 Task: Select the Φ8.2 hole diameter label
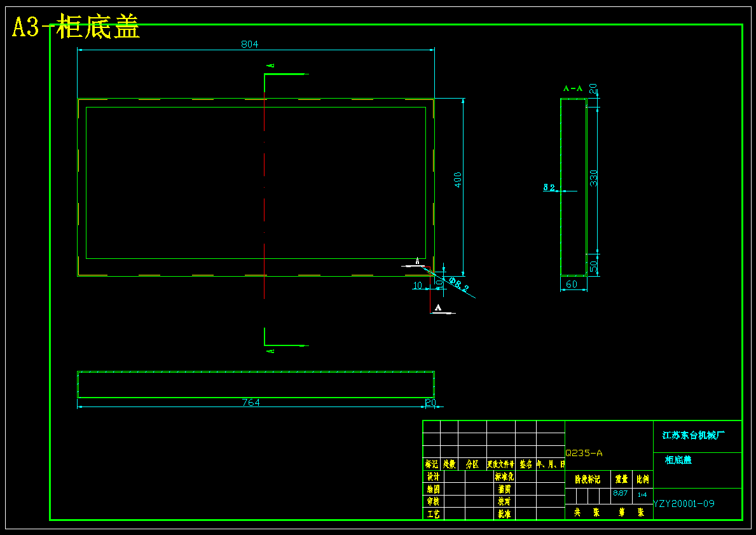point(458,284)
